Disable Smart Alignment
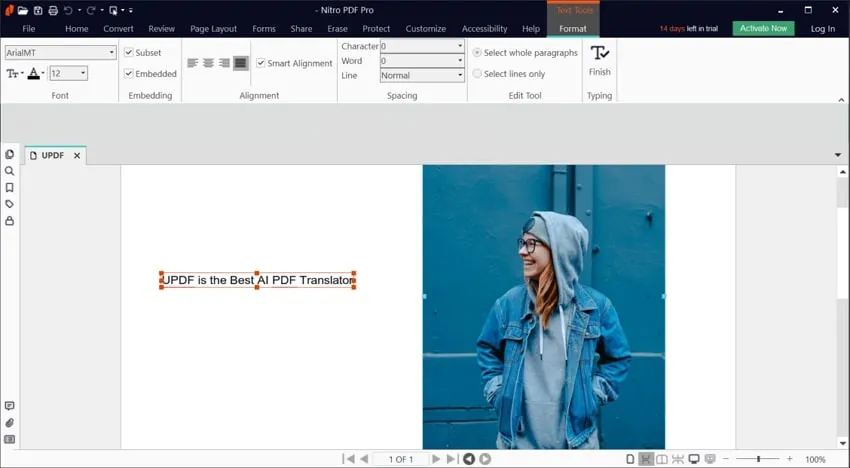 point(261,63)
